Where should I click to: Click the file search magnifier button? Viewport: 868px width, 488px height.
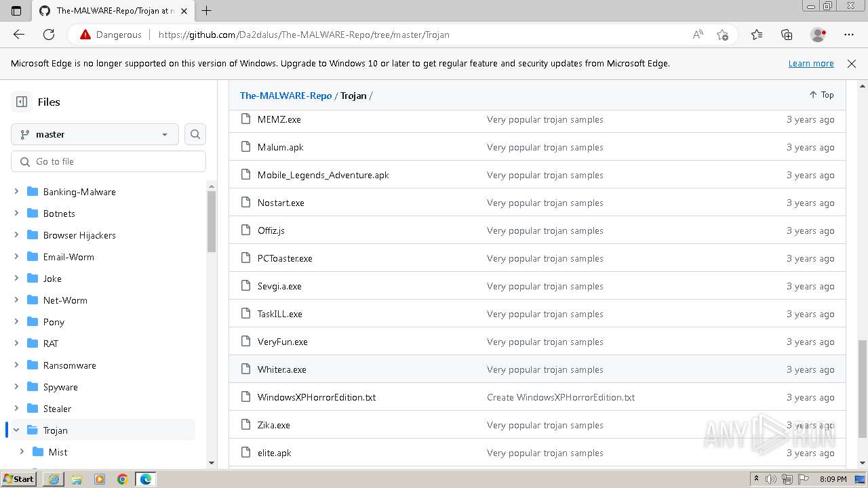[195, 134]
